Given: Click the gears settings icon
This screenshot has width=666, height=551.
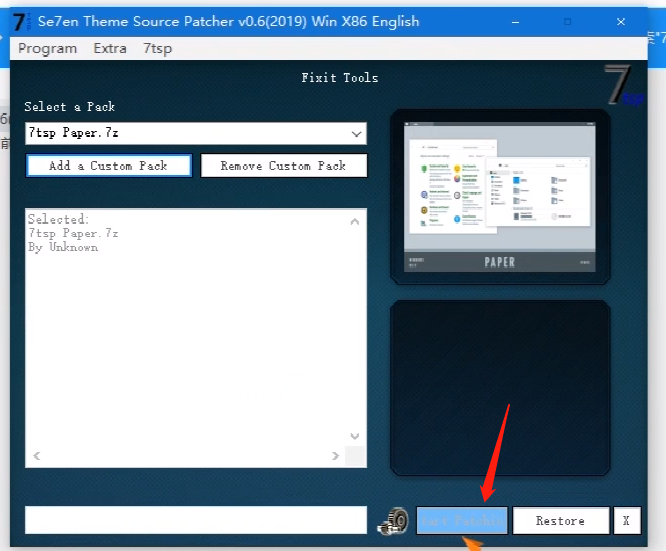Looking at the screenshot, I should click(x=393, y=521).
